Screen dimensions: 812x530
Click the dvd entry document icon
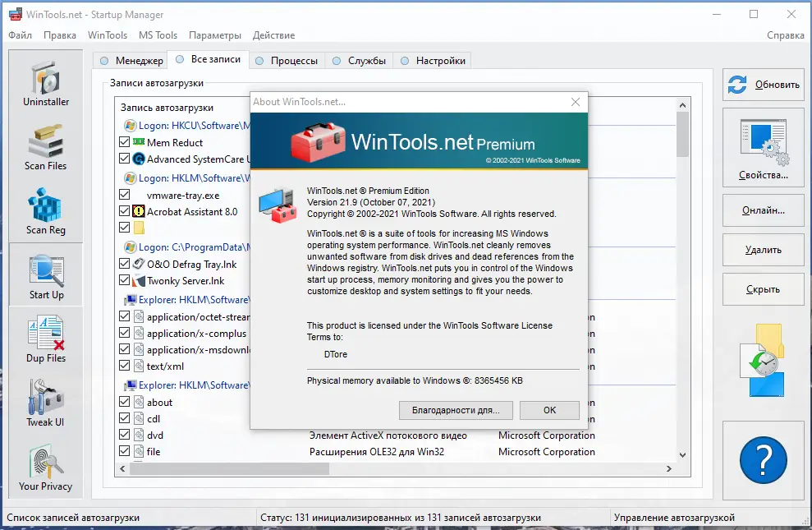coord(138,435)
